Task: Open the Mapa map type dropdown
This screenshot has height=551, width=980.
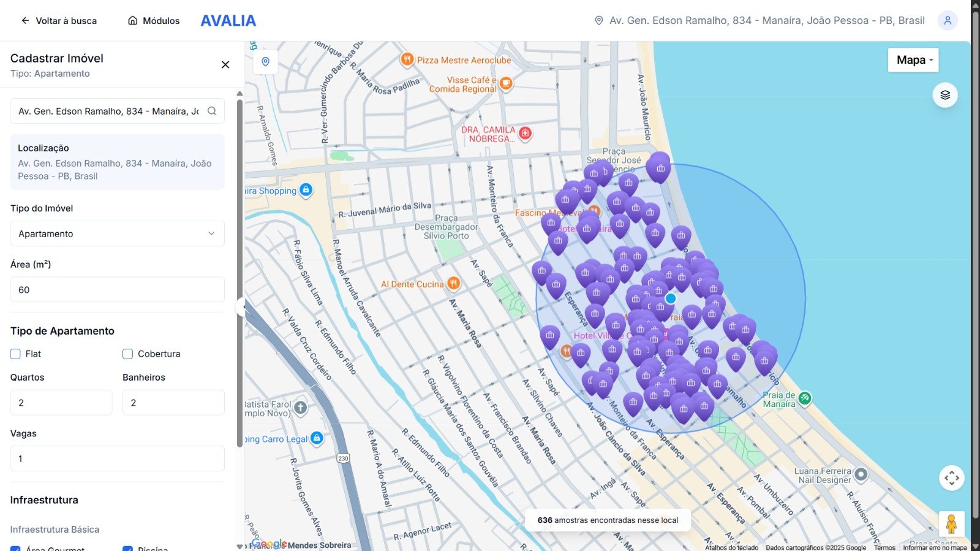Action: (913, 60)
